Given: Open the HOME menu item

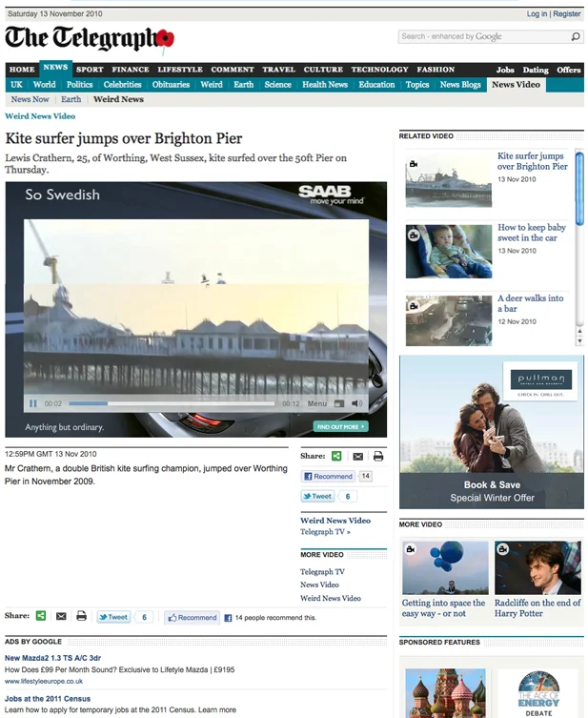Looking at the screenshot, I should (22, 70).
